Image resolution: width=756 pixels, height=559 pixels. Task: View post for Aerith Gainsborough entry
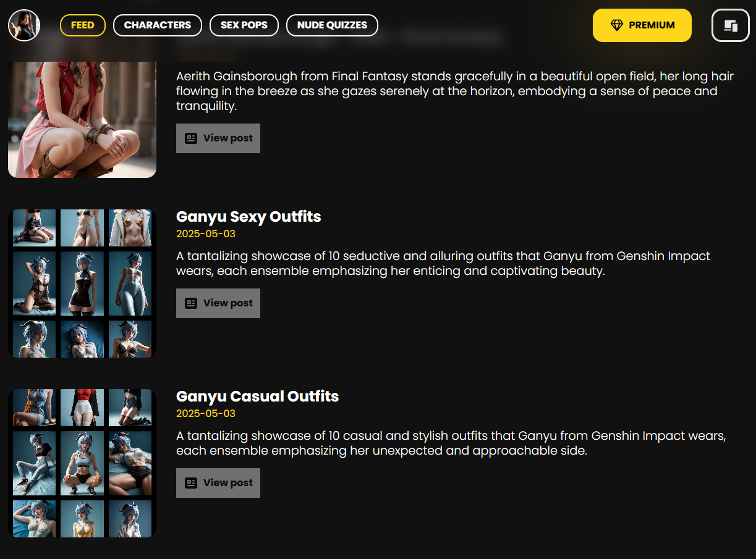pyautogui.click(x=218, y=138)
